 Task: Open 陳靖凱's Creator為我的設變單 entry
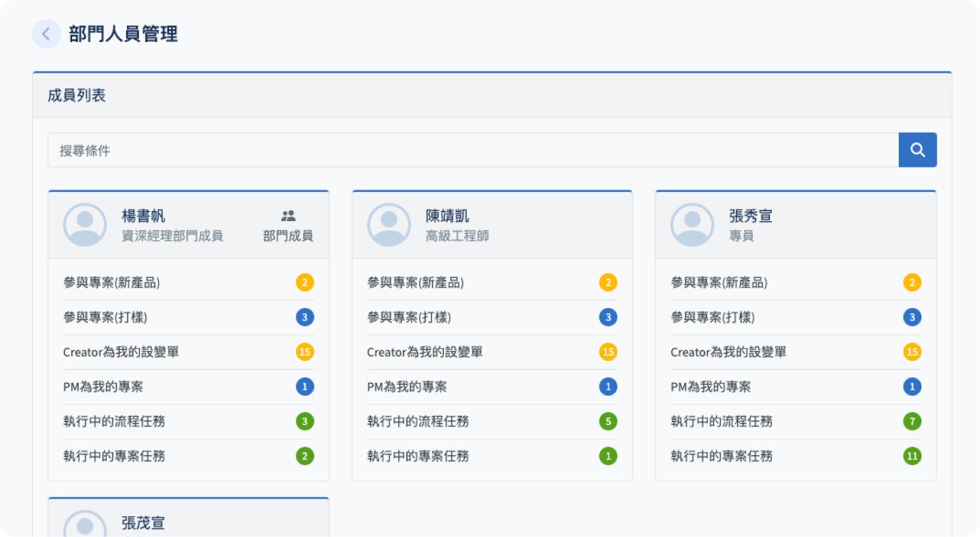point(425,352)
